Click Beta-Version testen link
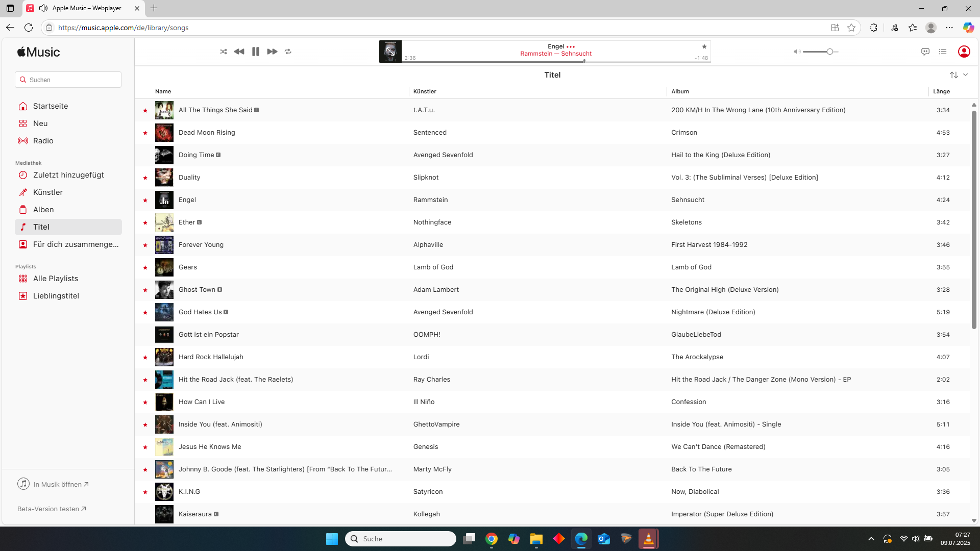Viewport: 980px width, 551px height. pyautogui.click(x=52, y=509)
